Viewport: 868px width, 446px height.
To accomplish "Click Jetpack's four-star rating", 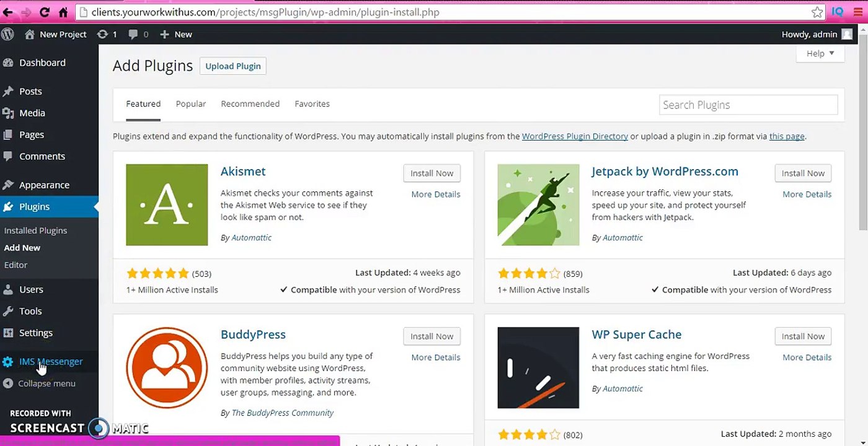I will tap(529, 273).
